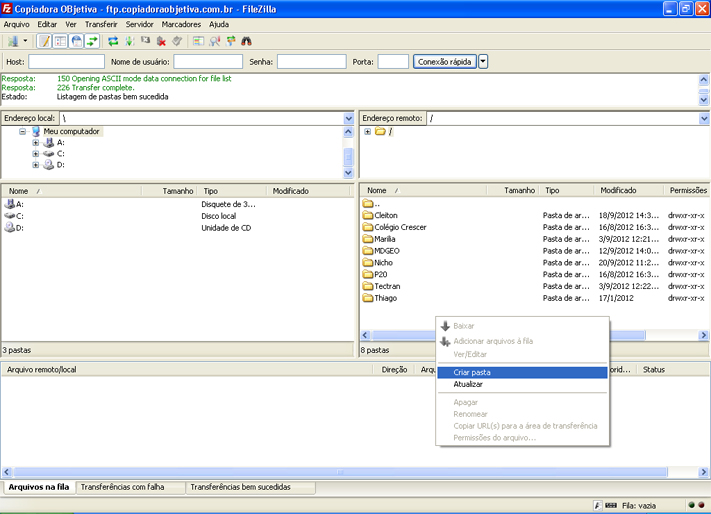The image size is (711, 514).
Task: Click the binoculars search icon
Action: [x=247, y=41]
